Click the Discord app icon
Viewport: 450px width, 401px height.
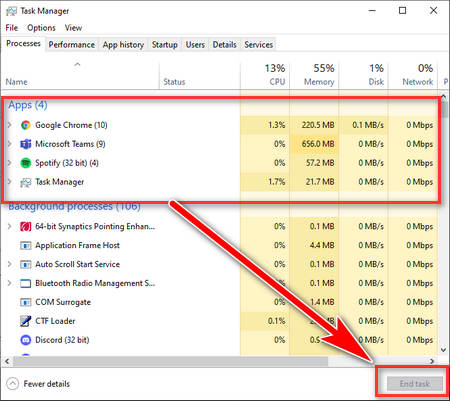[26, 340]
